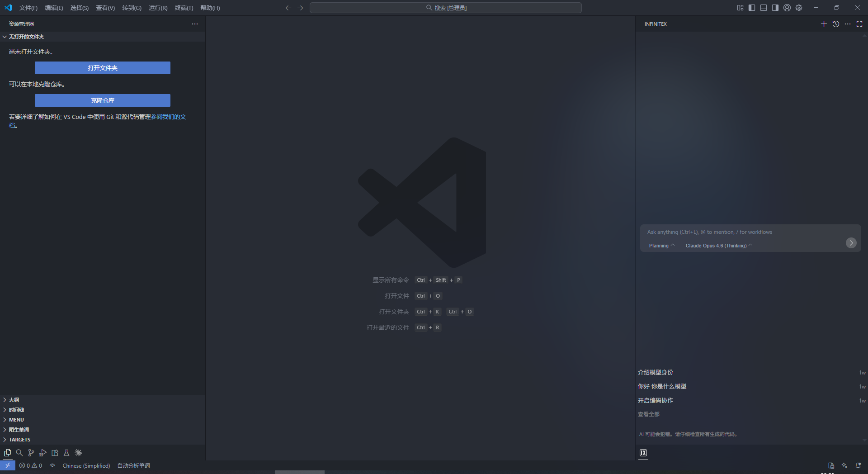Open the Source Control view icon

click(x=31, y=453)
